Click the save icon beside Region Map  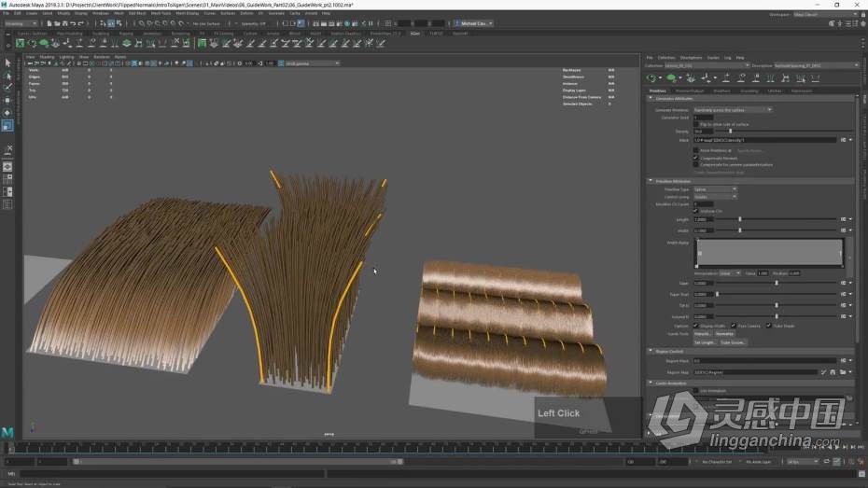click(833, 371)
